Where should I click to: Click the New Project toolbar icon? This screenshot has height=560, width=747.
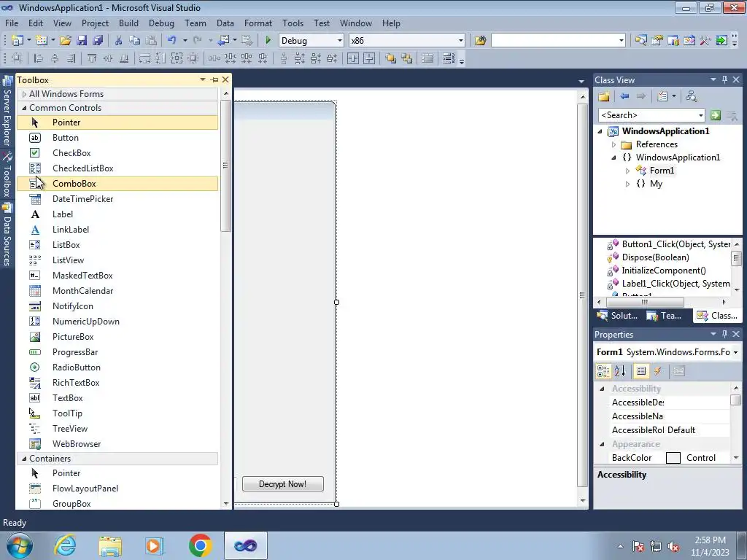click(18, 41)
